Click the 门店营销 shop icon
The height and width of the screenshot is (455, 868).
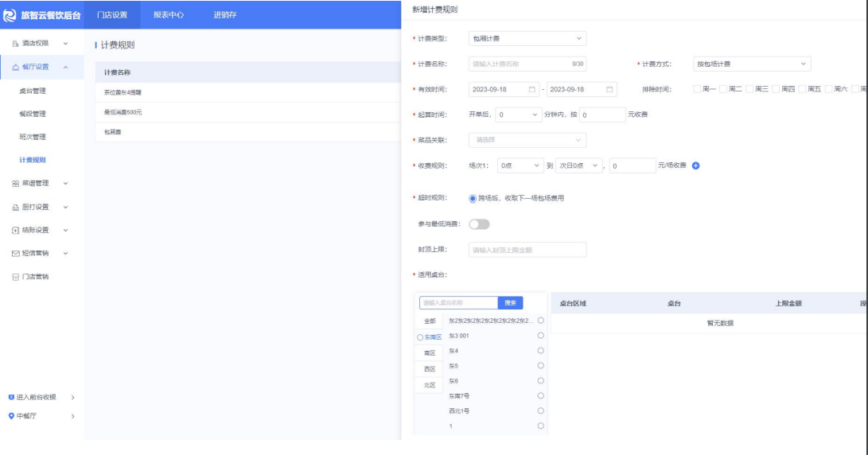point(15,277)
